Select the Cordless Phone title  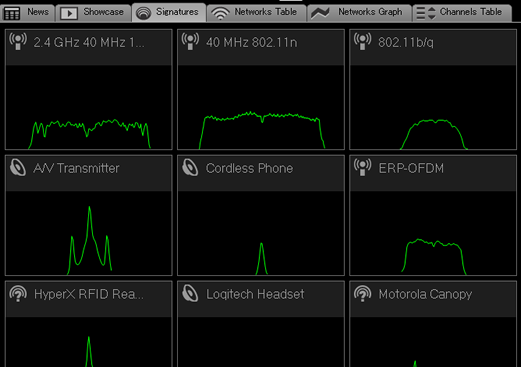coord(249,168)
